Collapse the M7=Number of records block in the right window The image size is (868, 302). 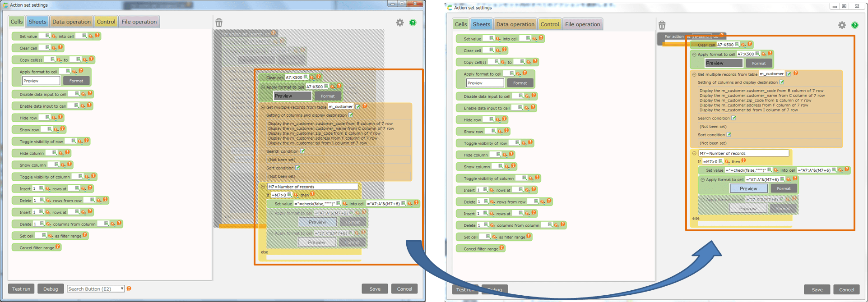point(694,153)
